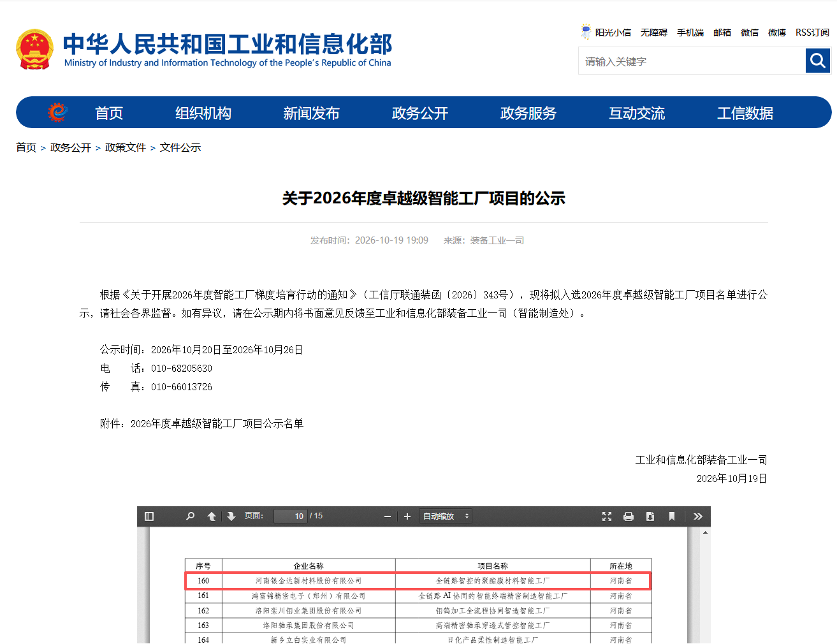Screen dimensions: 837x644
Task: Click the gear logo in navigation bar
Action: coord(58,112)
